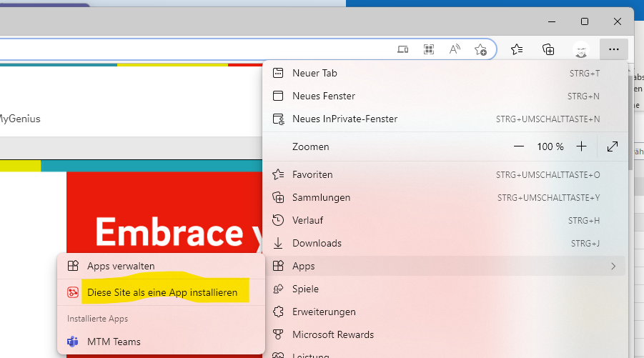Expand the Apps submenu arrow
The width and height of the screenshot is (644, 358).
point(613,266)
